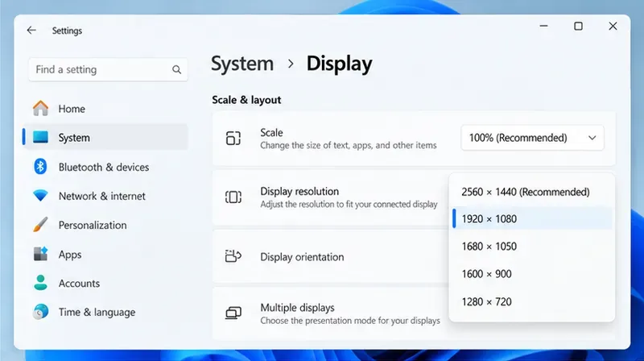Open the Personalization label
644x361 pixels.
point(93,226)
